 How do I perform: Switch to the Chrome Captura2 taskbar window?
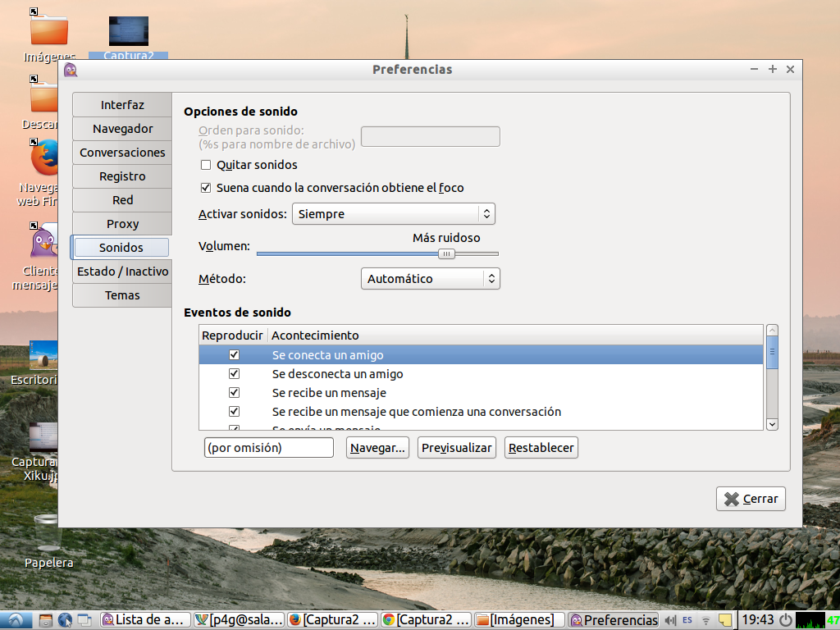pos(426,620)
